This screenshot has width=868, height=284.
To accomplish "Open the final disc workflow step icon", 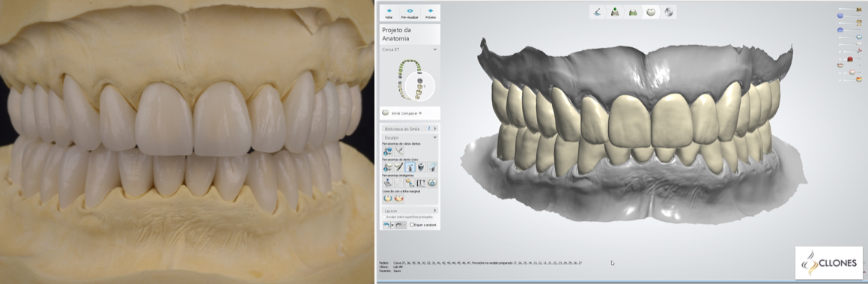I will pyautogui.click(x=669, y=12).
